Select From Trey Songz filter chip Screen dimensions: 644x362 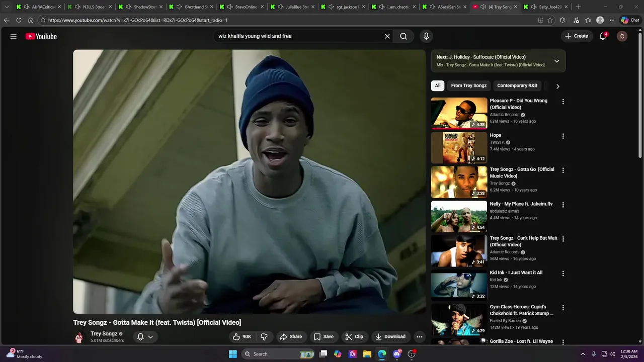pyautogui.click(x=468, y=85)
